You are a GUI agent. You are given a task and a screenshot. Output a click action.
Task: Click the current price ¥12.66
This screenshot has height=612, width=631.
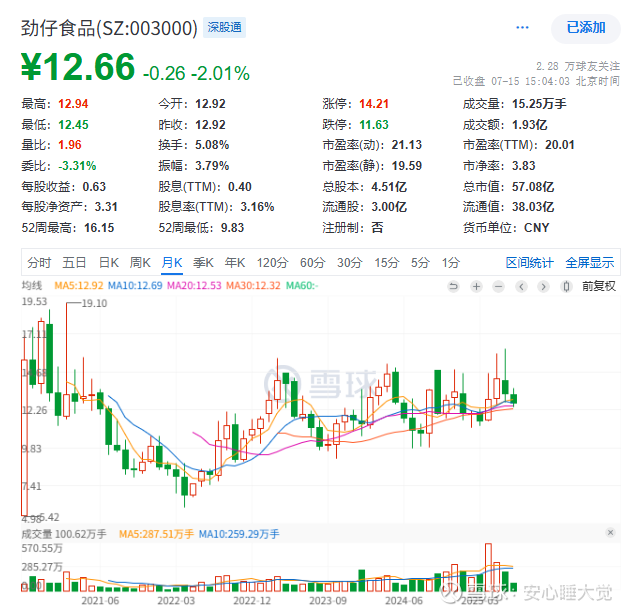coord(78,67)
